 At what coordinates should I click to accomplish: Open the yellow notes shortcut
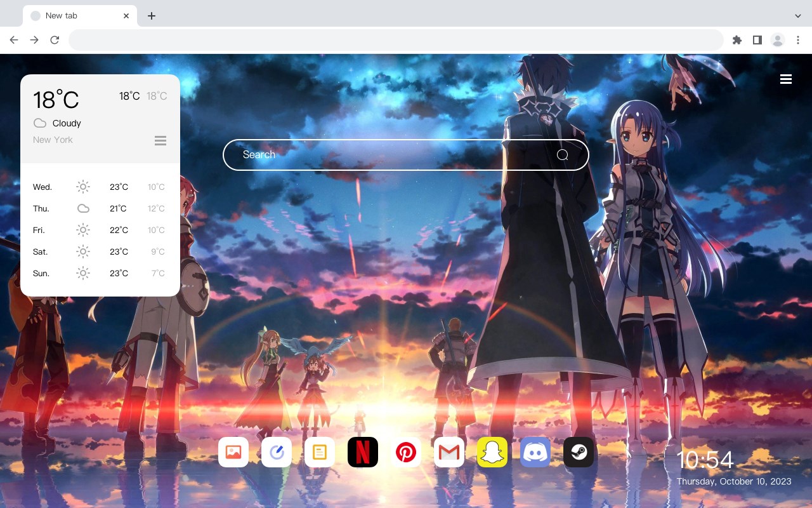[320, 452]
